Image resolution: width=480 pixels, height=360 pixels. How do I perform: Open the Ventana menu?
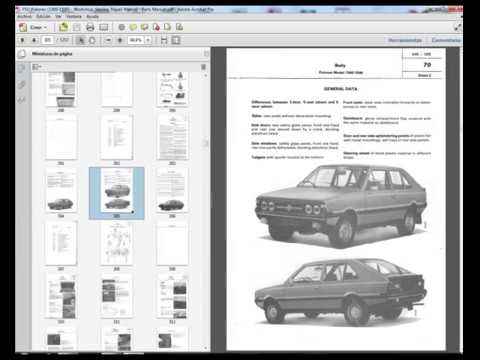point(74,16)
